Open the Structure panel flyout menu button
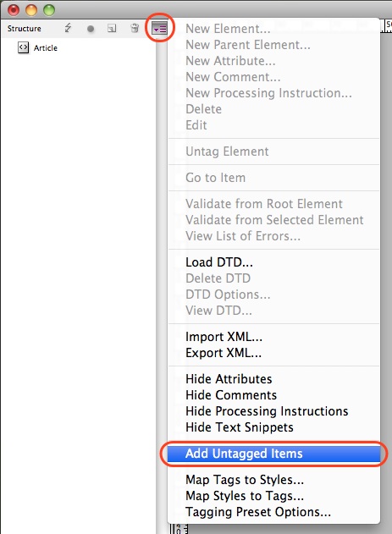 click(x=159, y=28)
